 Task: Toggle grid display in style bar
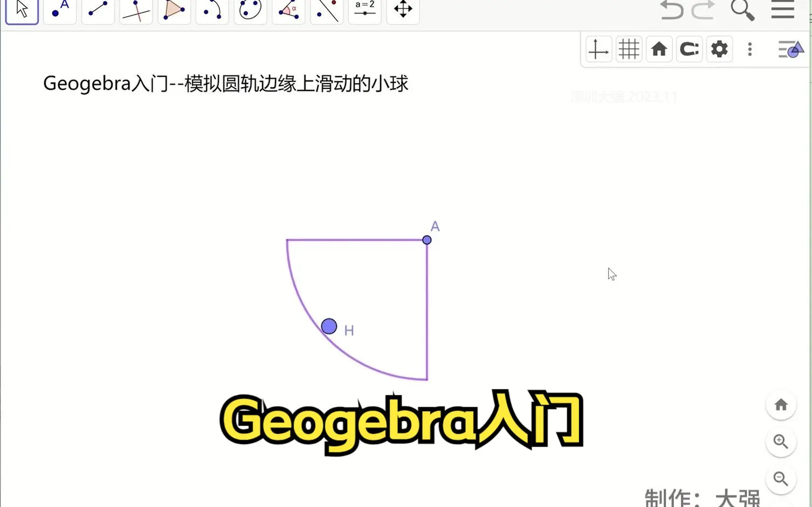629,50
